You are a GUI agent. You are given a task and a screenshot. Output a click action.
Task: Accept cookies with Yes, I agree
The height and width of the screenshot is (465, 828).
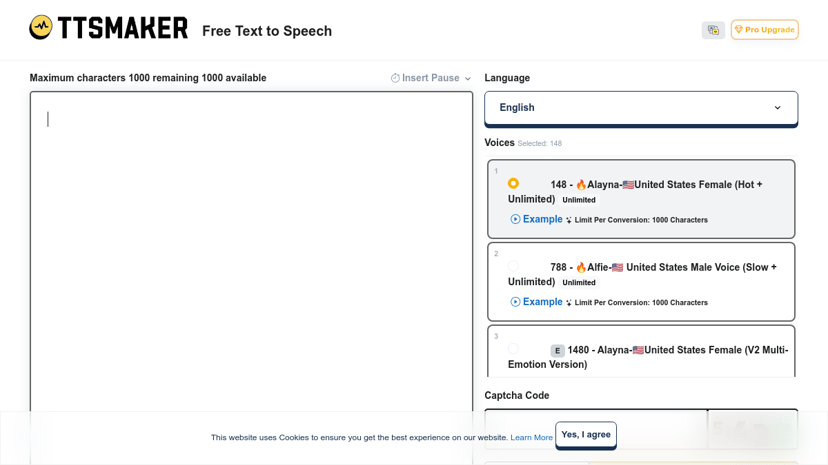pos(586,435)
